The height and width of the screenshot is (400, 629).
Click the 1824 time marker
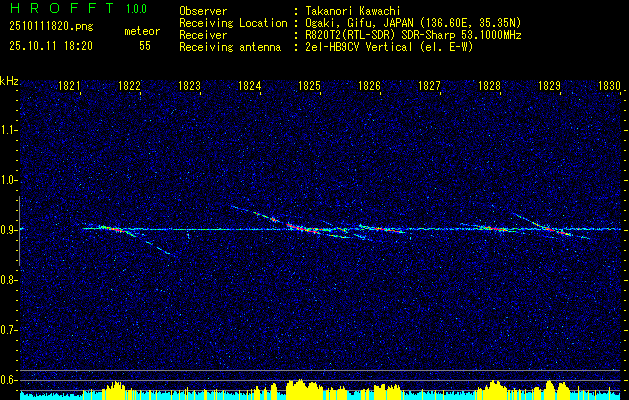[250, 85]
